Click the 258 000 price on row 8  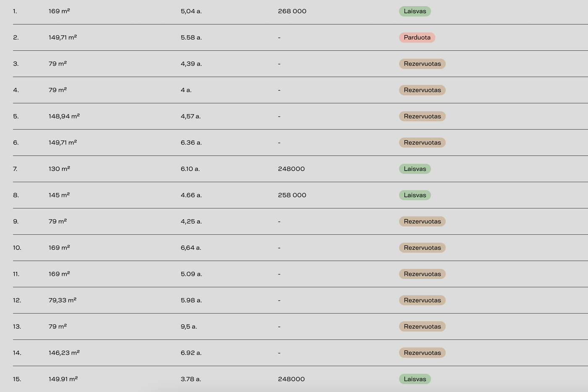tap(291, 195)
